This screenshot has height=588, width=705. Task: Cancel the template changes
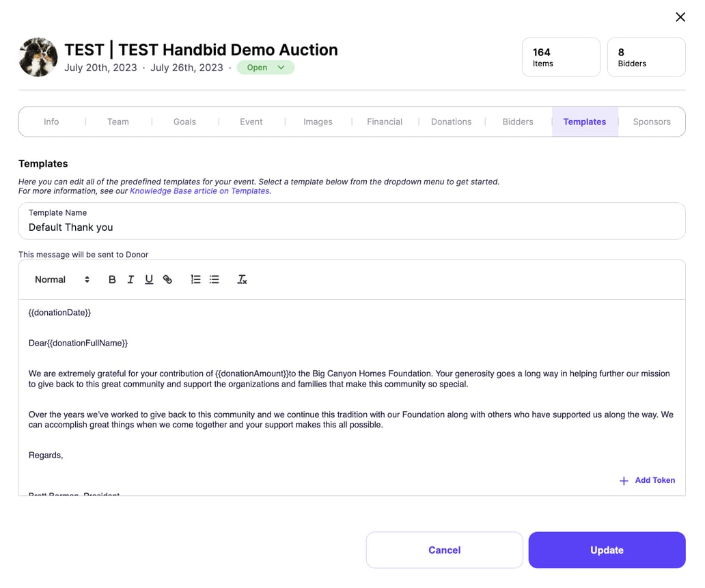(x=444, y=550)
